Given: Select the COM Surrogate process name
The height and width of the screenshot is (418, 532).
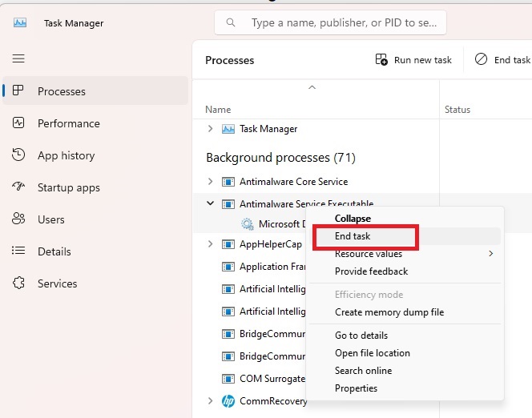Looking at the screenshot, I should pos(272,378).
